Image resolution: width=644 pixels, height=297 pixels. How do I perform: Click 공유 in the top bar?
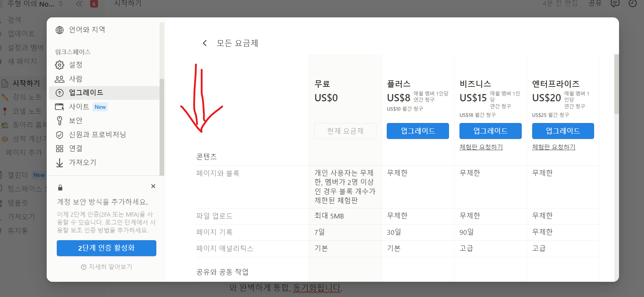595,3
